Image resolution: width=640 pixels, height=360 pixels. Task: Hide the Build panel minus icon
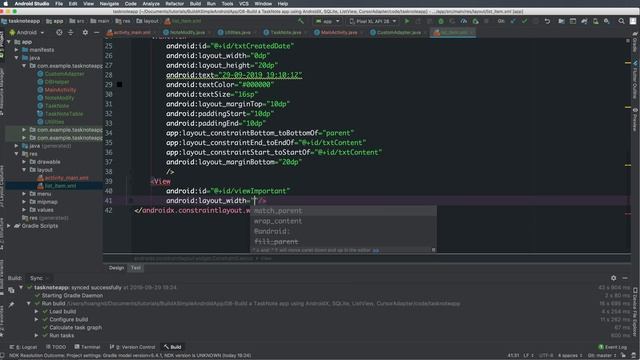[x=625, y=278]
